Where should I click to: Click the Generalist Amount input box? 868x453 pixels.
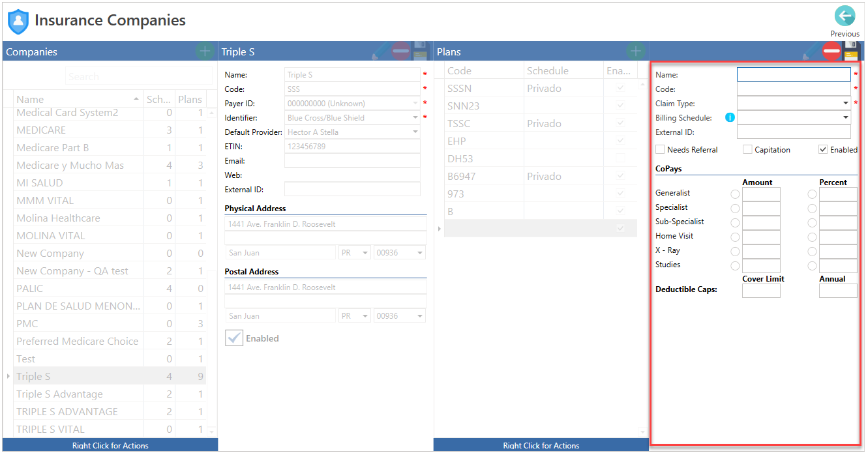click(761, 194)
